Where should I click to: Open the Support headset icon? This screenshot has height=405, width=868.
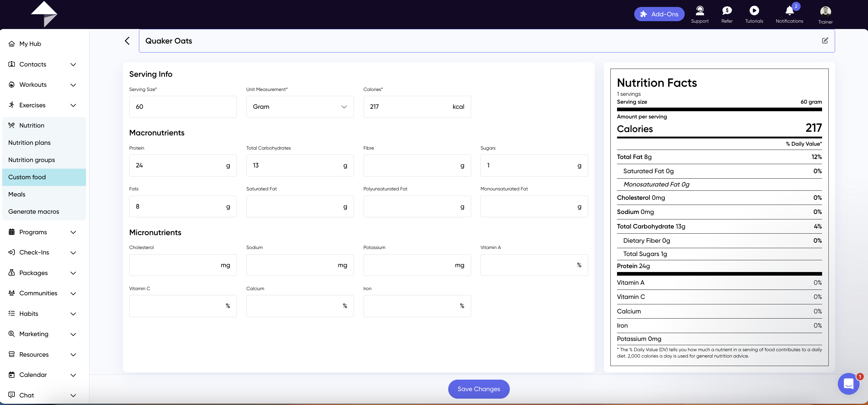point(699,11)
